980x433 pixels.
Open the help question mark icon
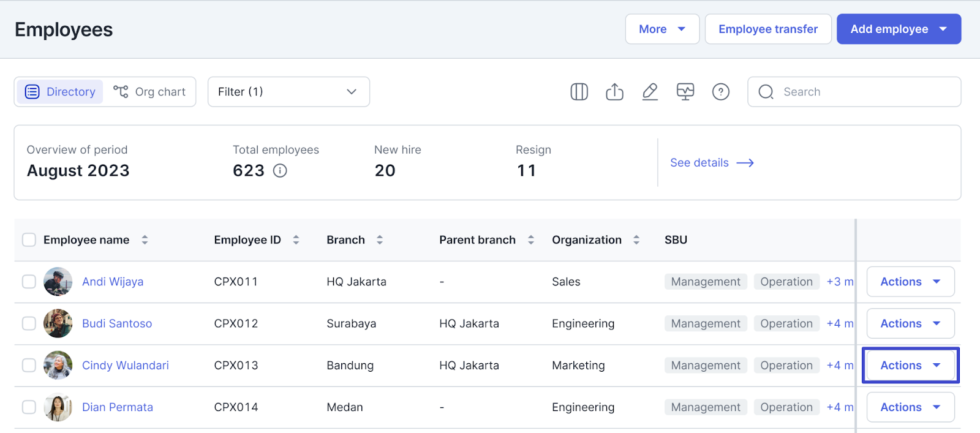tap(721, 92)
